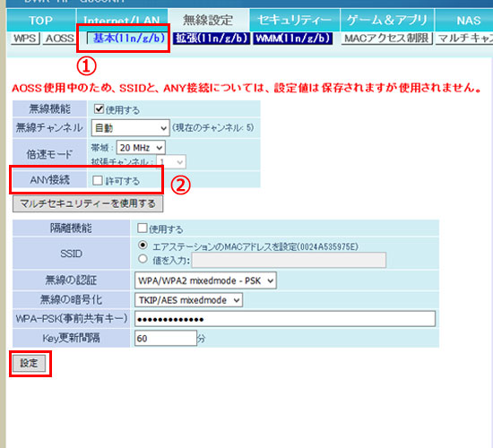
Task: Click the WPA-PSK(事前共有キー) label cell
Action: [71, 319]
